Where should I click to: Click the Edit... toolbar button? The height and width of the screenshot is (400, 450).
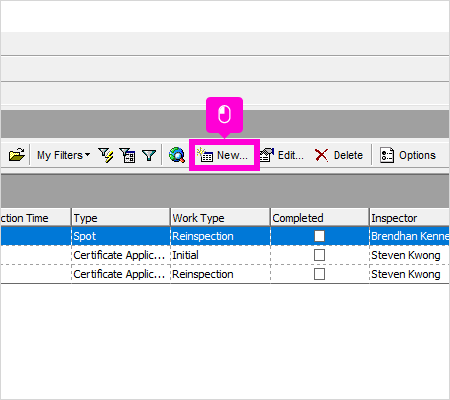click(x=282, y=155)
